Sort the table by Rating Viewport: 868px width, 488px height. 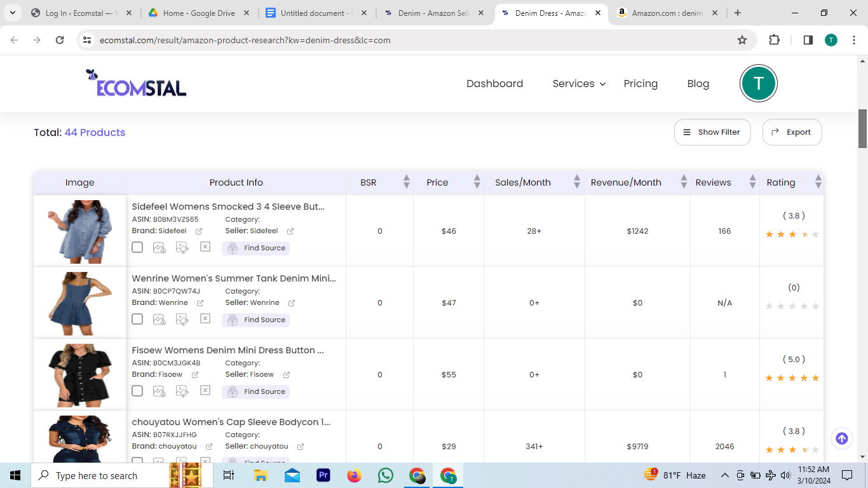coord(818,182)
